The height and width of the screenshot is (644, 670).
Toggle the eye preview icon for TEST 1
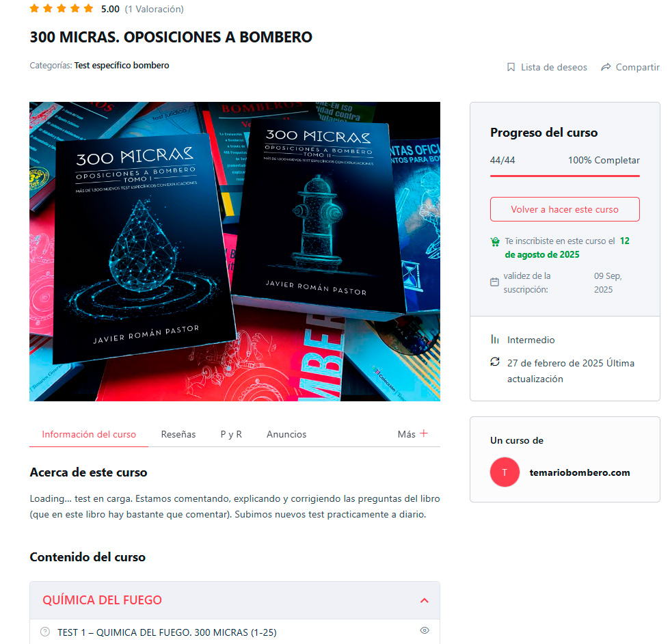tap(425, 630)
